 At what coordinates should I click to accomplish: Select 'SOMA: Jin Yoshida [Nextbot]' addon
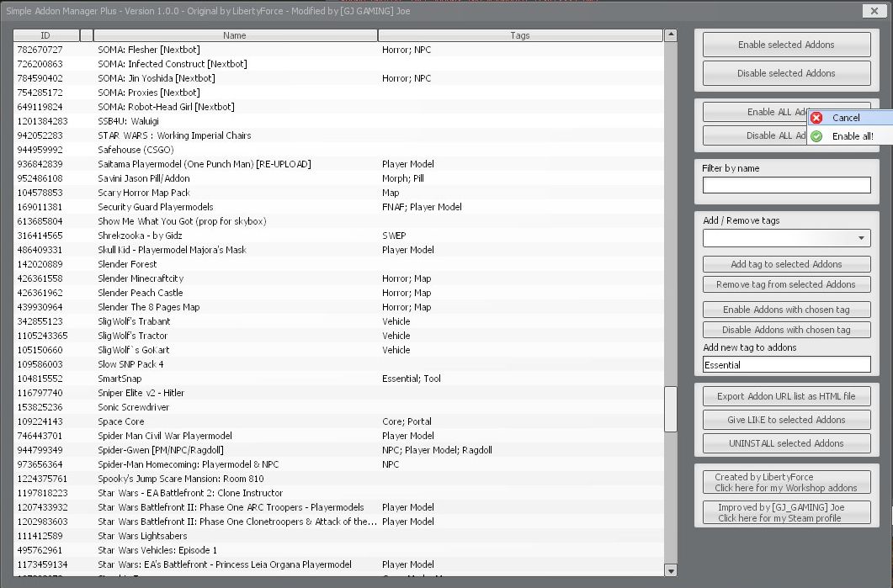click(338, 78)
